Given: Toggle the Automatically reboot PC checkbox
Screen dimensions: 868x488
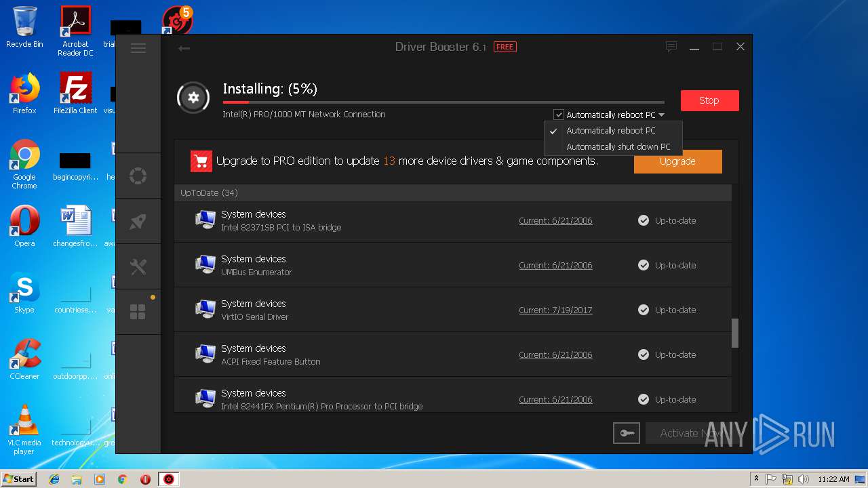Looking at the screenshot, I should (559, 115).
